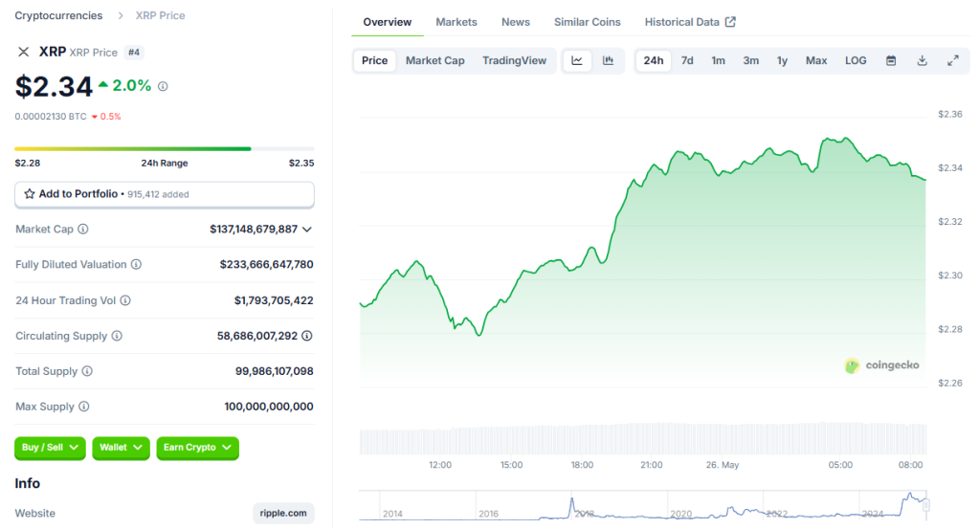Open Market Cap info tooltip icon
Viewport: 980px width, 529px height.
click(83, 230)
